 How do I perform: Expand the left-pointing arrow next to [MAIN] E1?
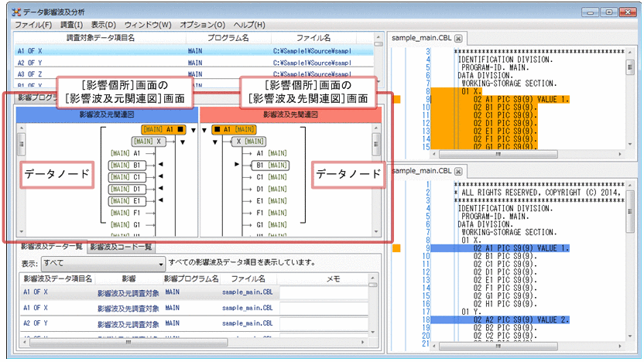[x=161, y=200]
